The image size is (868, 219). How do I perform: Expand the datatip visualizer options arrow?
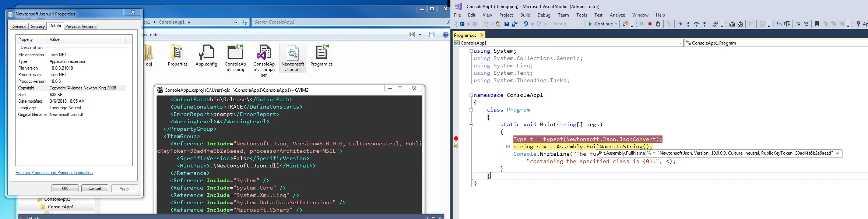(x=654, y=153)
